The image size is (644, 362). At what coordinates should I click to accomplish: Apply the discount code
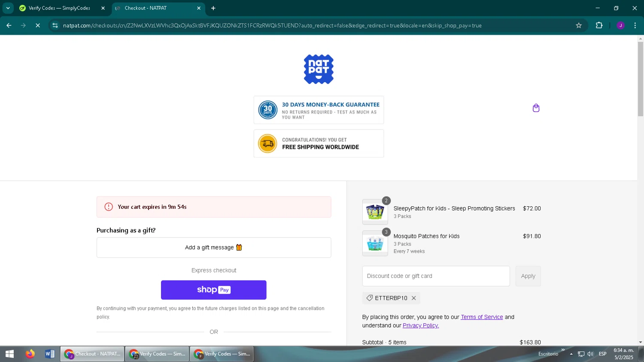click(x=528, y=276)
